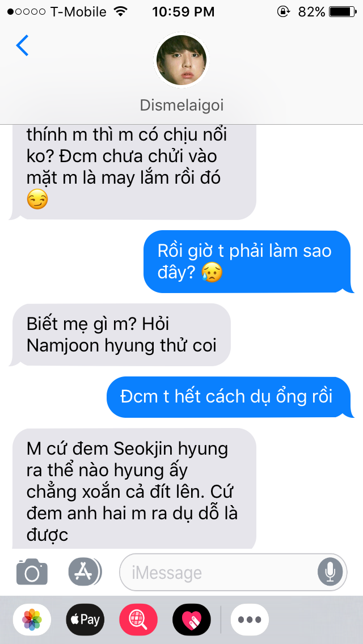Open the camera icon beside message field
363x644 pixels.
point(32,571)
